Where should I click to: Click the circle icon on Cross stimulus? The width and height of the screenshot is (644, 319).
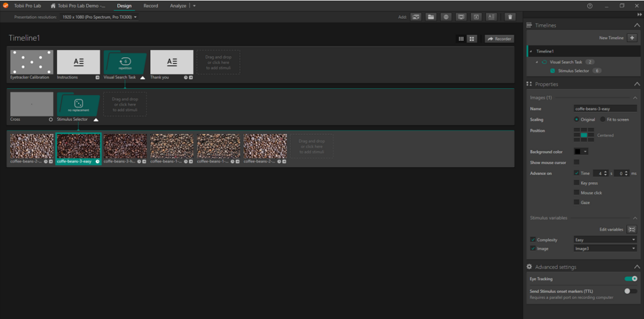(51, 119)
